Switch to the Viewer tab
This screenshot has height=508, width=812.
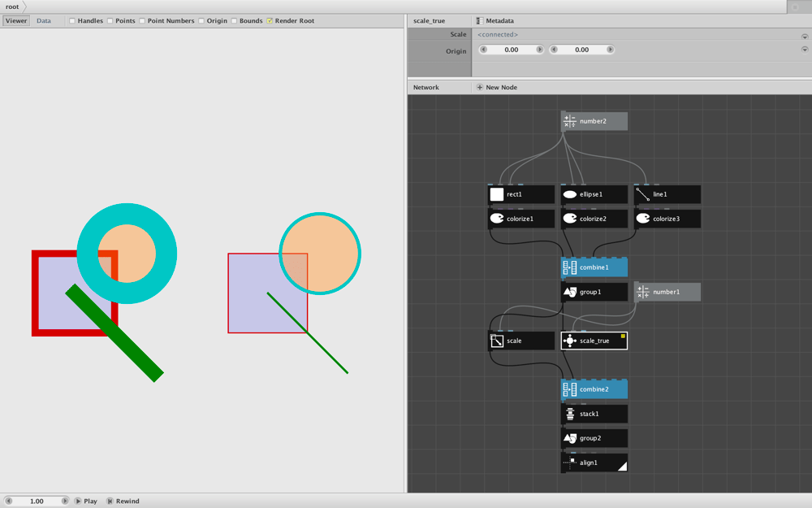point(16,21)
